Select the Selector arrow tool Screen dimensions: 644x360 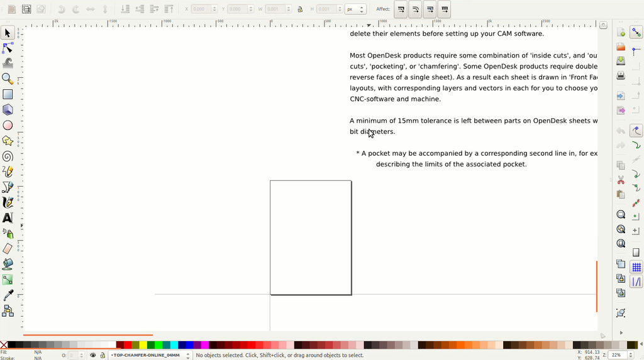(8, 33)
